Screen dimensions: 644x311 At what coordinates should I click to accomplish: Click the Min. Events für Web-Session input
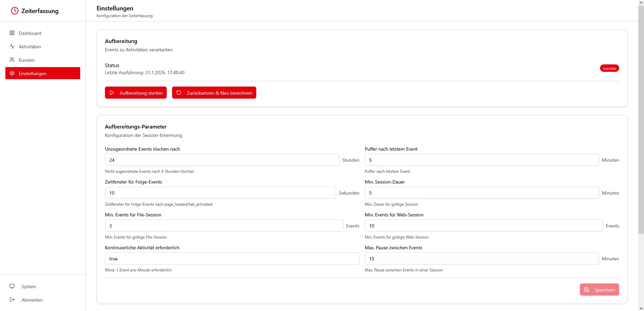(484, 225)
